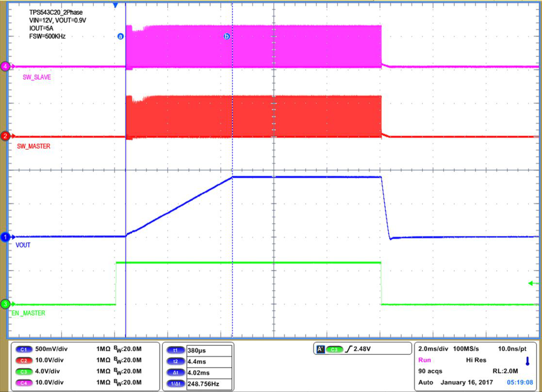The width and height of the screenshot is (542, 392).
Task: Toggle the EN_MASTER channel 3 marker on left edge
Action: pos(4,305)
